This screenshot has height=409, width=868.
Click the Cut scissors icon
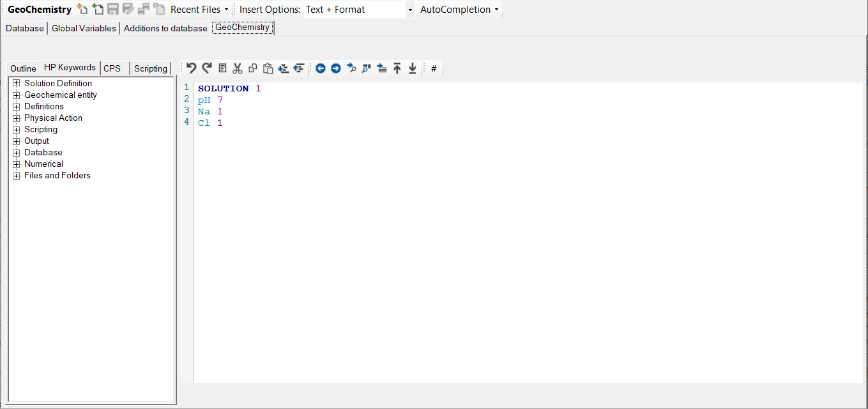pos(238,68)
